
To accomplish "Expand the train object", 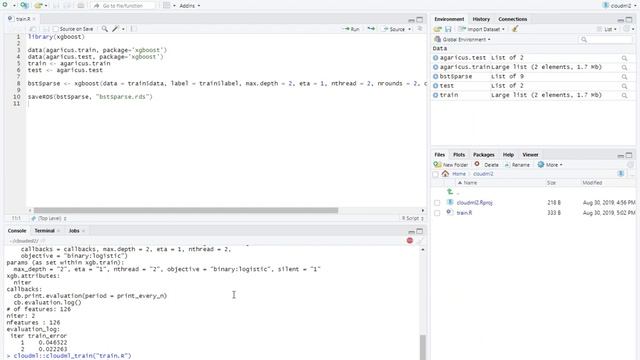I will pyautogui.click(x=436, y=95).
